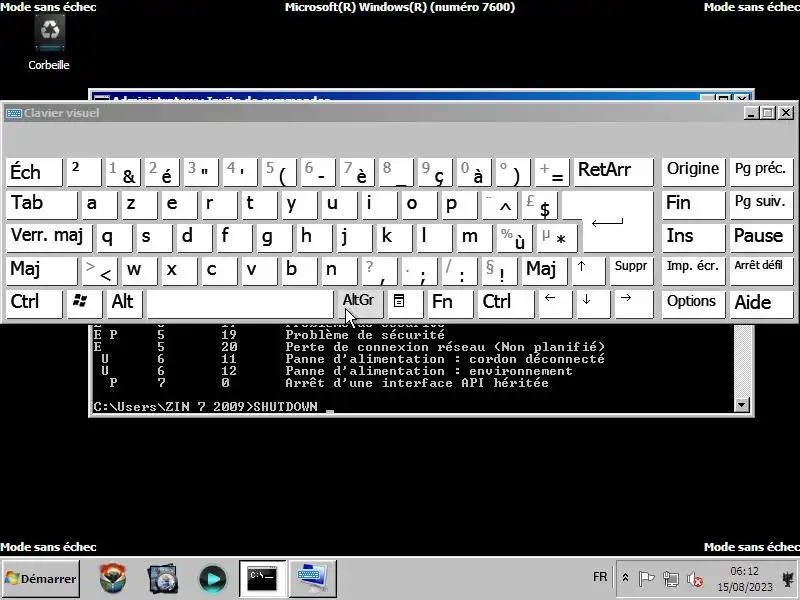Click the Imp. écr. print screen key

click(x=693, y=270)
